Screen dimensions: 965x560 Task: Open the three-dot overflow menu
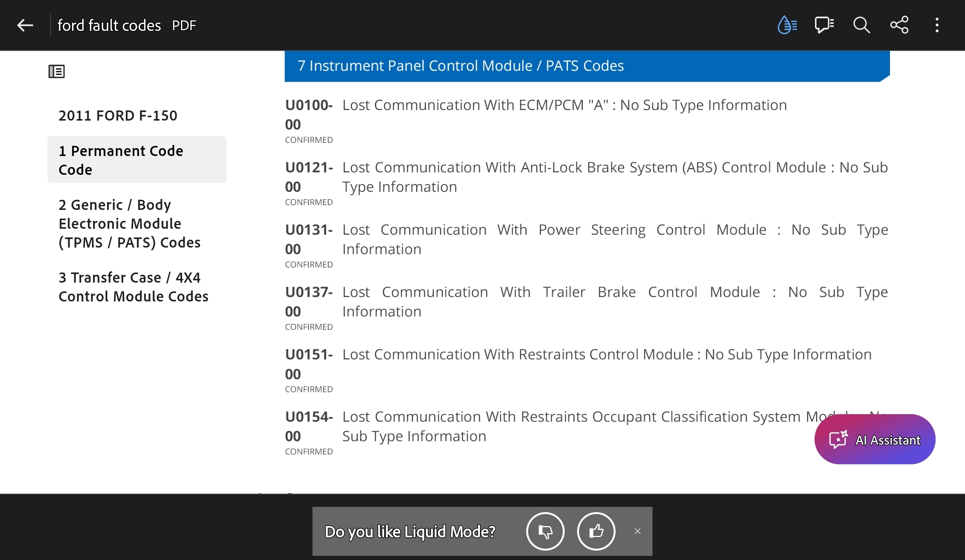point(937,25)
